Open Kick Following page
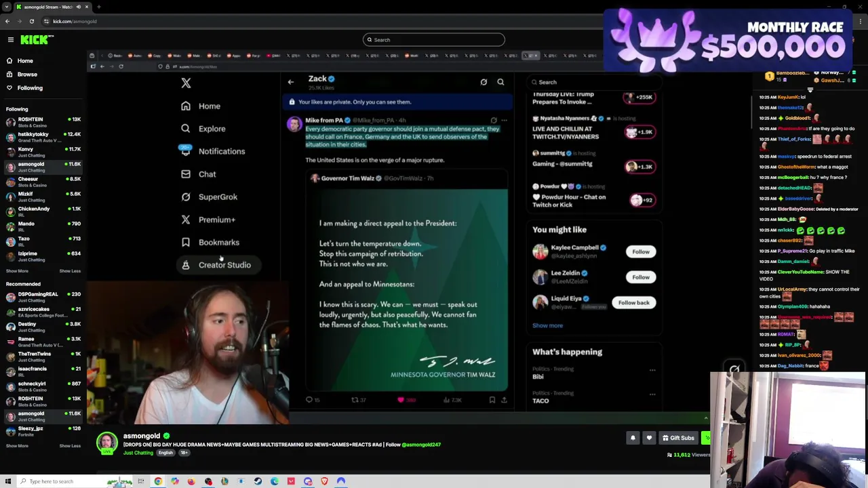Screen dimensions: 868x488 click(24, 88)
